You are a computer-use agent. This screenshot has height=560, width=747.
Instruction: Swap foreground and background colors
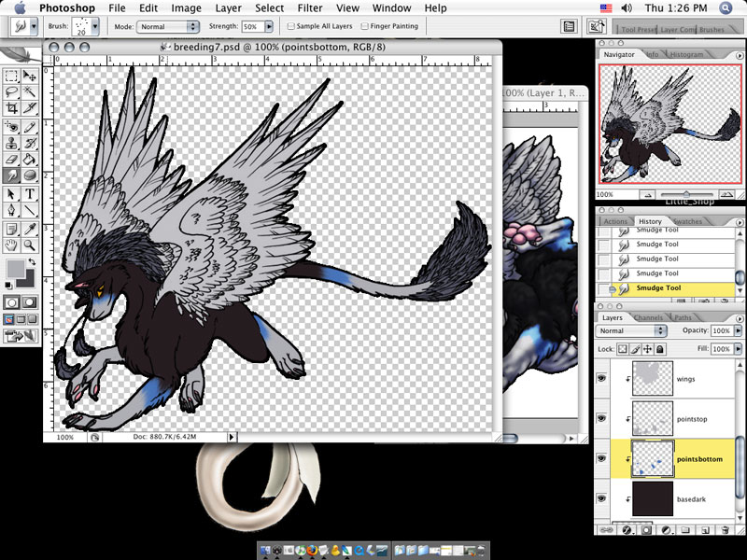point(32,261)
